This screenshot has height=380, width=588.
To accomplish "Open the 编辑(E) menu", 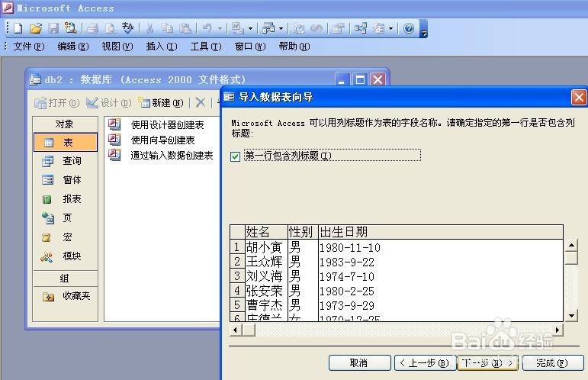I will tap(73, 47).
